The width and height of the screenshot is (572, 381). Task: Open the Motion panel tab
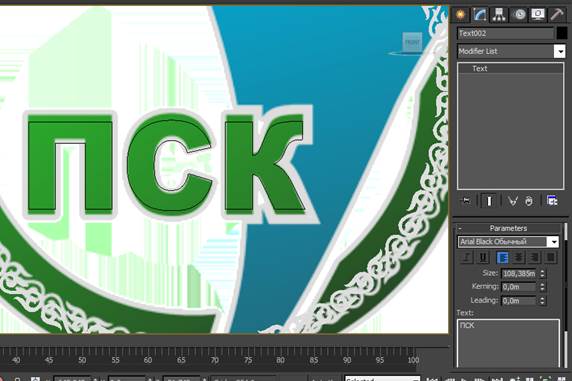pos(519,15)
